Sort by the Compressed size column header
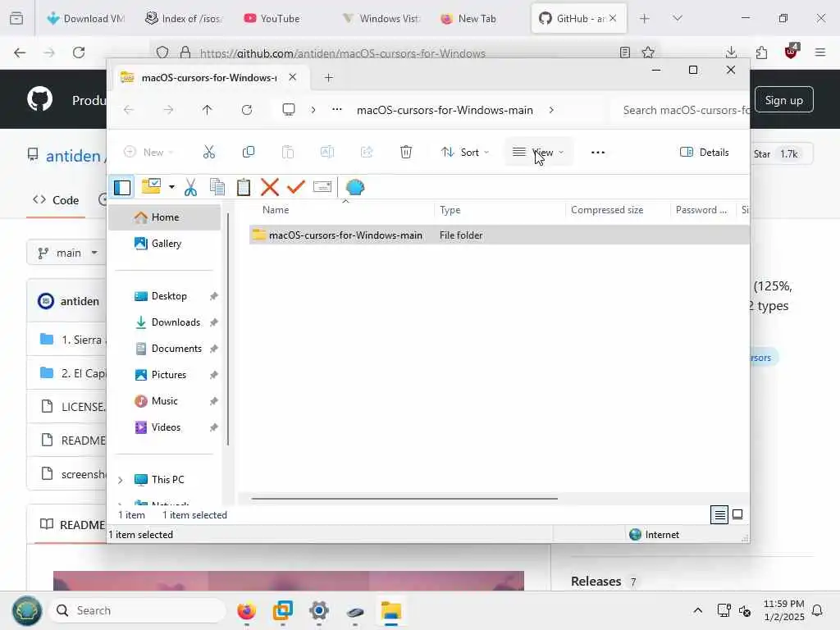Viewport: 840px width, 630px height. click(607, 210)
